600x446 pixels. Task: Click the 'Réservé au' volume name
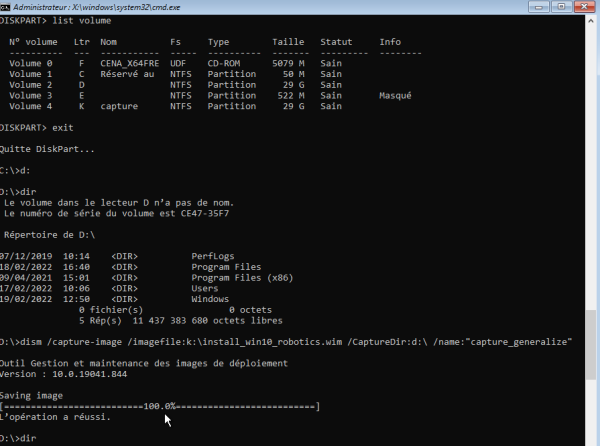[x=127, y=74]
